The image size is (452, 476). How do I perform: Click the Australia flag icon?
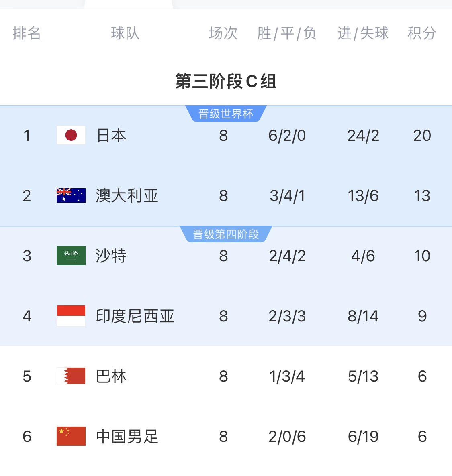[x=71, y=195]
